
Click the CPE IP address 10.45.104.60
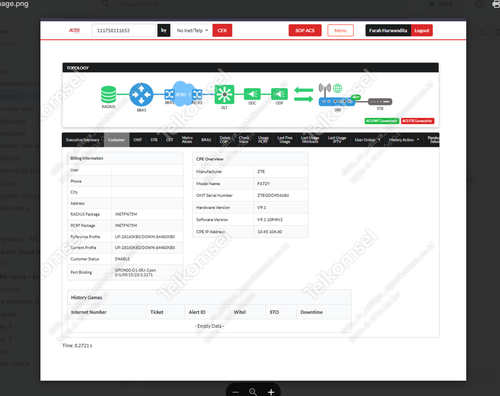270,232
